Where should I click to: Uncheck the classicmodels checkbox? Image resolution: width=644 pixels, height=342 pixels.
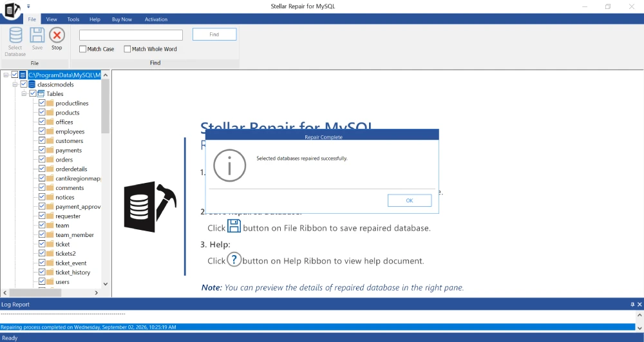coord(24,84)
